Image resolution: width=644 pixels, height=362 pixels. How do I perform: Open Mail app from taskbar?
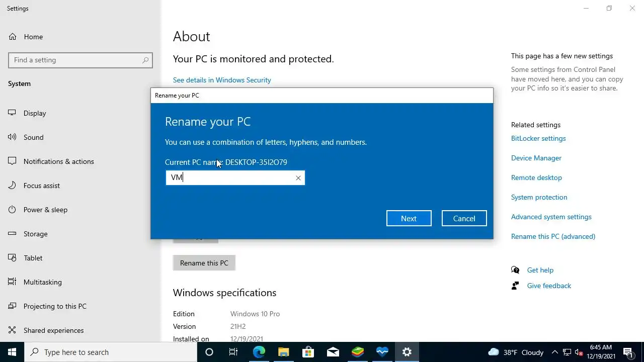tap(333, 352)
